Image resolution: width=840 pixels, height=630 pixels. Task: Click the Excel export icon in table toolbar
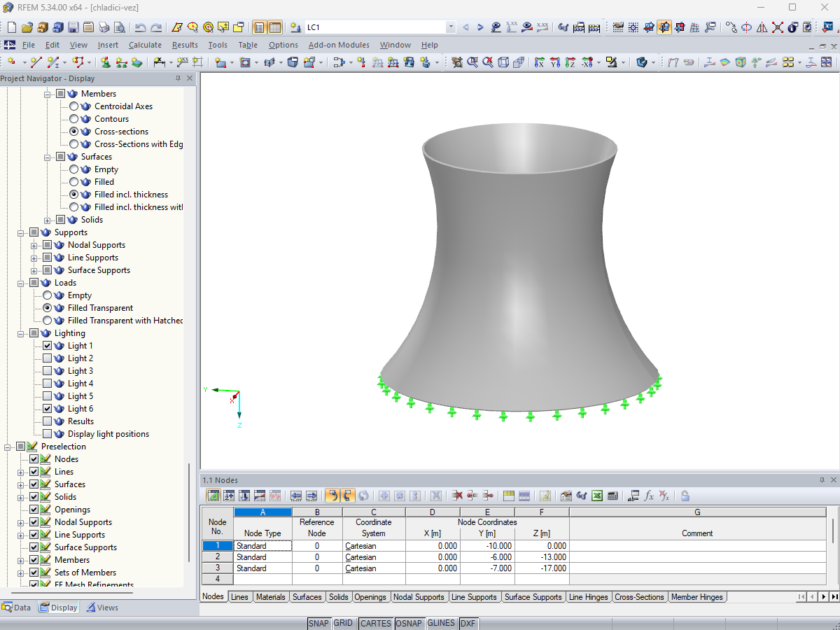tap(597, 496)
